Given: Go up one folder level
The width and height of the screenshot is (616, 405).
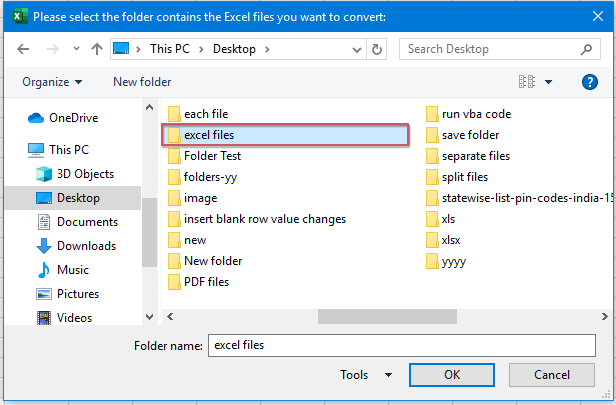Looking at the screenshot, I should pos(97,48).
